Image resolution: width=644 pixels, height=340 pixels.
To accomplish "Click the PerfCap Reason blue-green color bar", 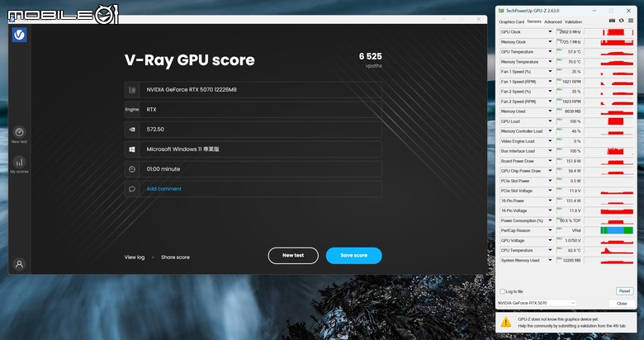I will (x=617, y=230).
